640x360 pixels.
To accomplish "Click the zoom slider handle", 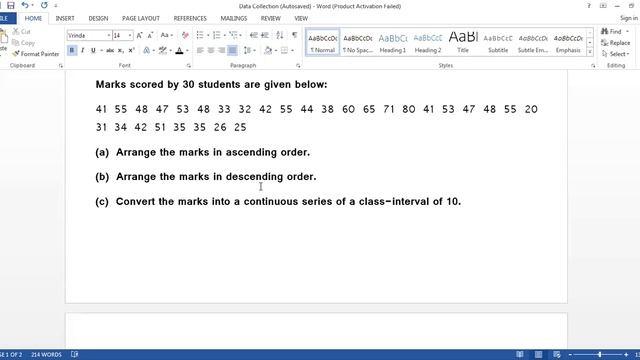I will (x=599, y=354).
